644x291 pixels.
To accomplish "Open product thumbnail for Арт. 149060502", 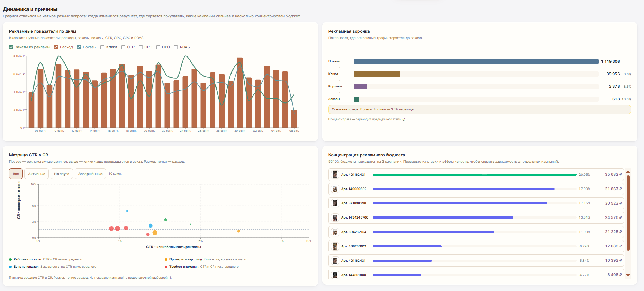I will pyautogui.click(x=335, y=189).
